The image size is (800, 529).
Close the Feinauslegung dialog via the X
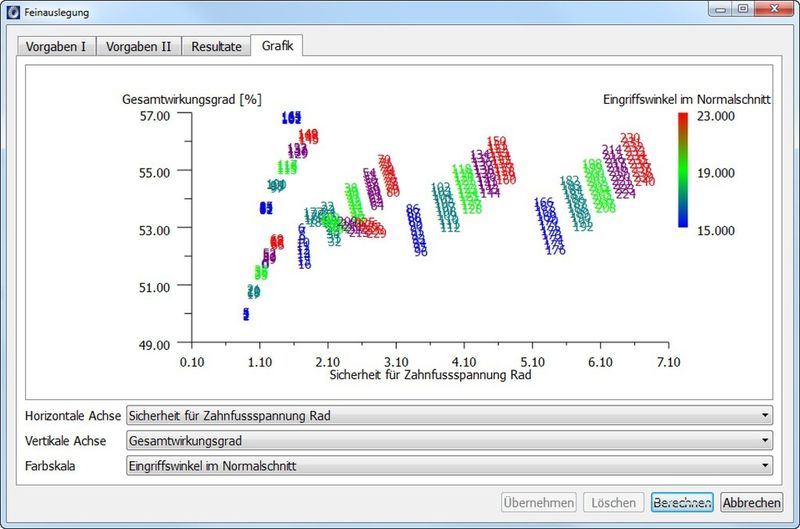[773, 9]
